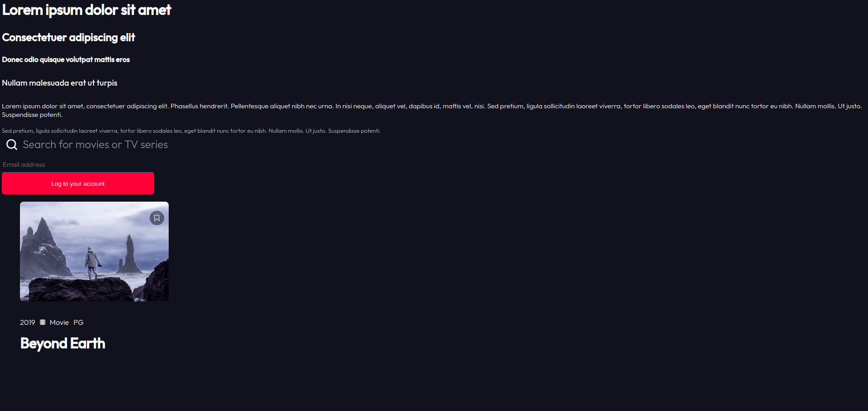This screenshot has height=411, width=868.
Task: Open the Beyond Earth thumbnail image
Action: [94, 251]
